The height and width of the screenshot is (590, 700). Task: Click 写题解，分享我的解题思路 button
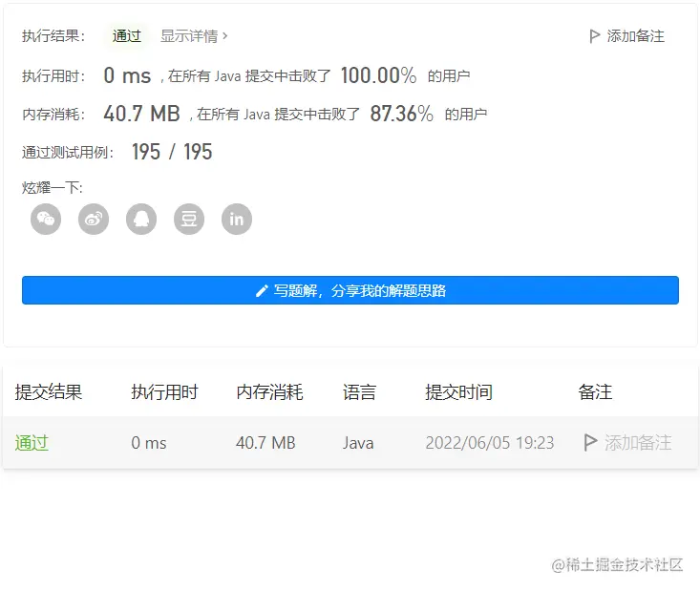pyautogui.click(x=350, y=290)
